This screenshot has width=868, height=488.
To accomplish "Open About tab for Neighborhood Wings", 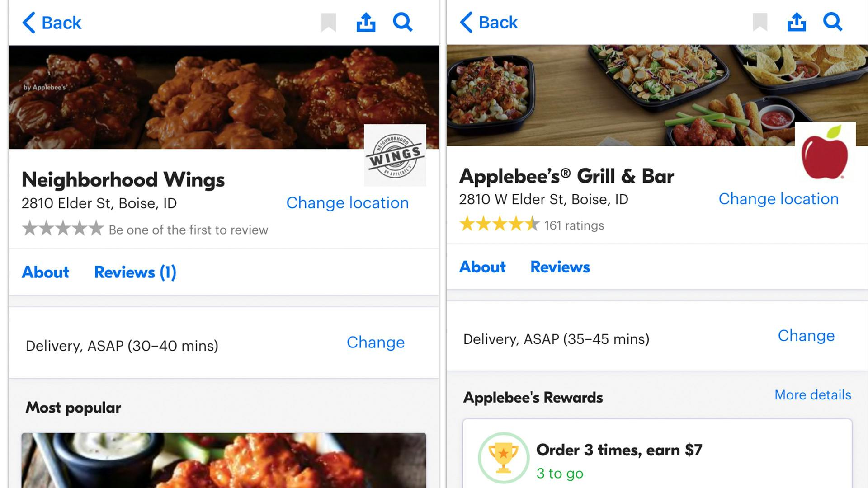I will point(45,272).
